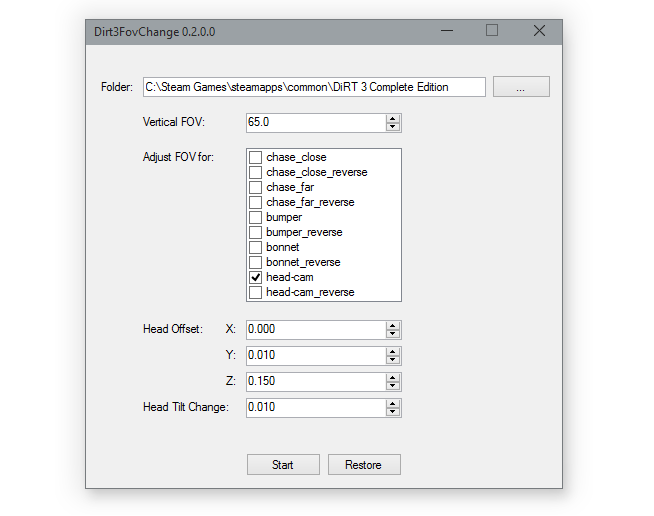
Task: Click the Dirt3FovChange 0.2.0.0 title text
Action: pos(155,32)
